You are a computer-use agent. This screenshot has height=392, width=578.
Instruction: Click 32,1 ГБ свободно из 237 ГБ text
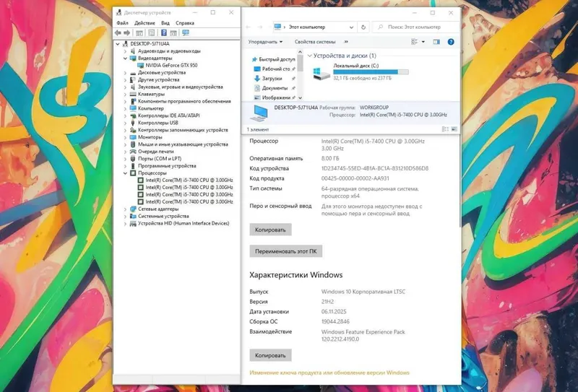363,78
